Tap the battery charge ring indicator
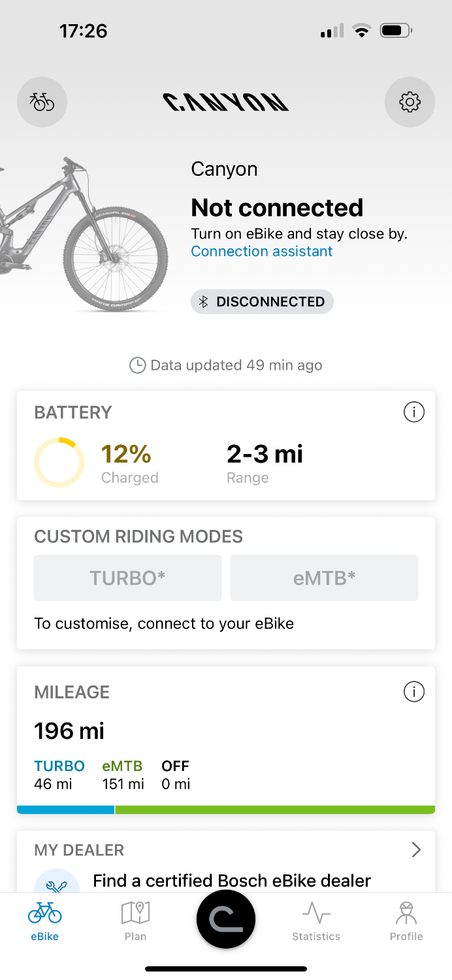This screenshot has width=452, height=980. (x=59, y=462)
